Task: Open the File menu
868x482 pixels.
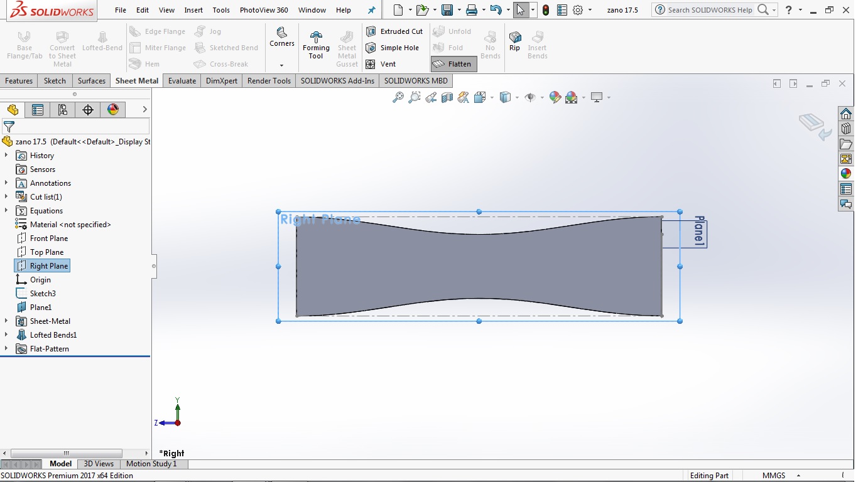Action: [x=121, y=10]
